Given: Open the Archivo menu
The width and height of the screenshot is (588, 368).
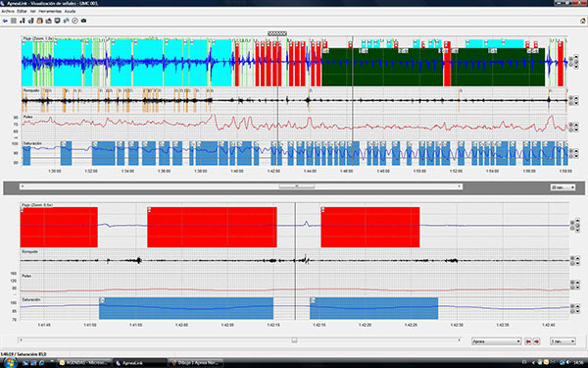Looking at the screenshot, I should click(x=8, y=11).
